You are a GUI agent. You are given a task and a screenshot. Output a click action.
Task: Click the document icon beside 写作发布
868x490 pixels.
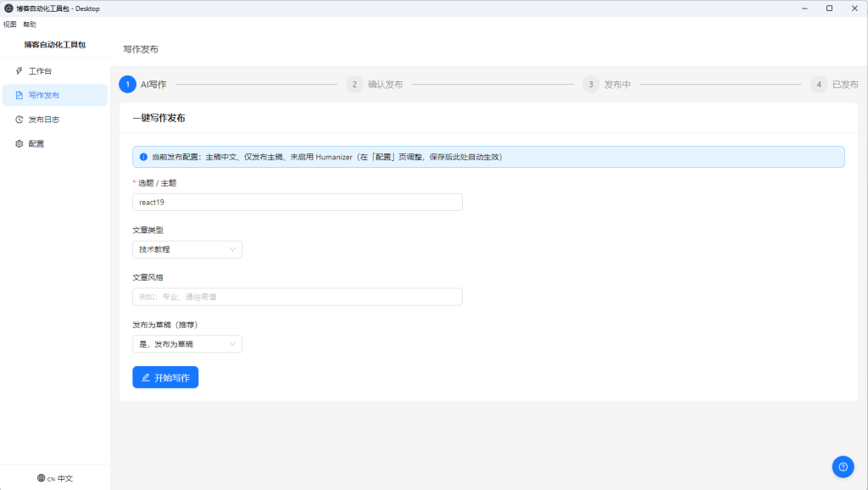19,95
